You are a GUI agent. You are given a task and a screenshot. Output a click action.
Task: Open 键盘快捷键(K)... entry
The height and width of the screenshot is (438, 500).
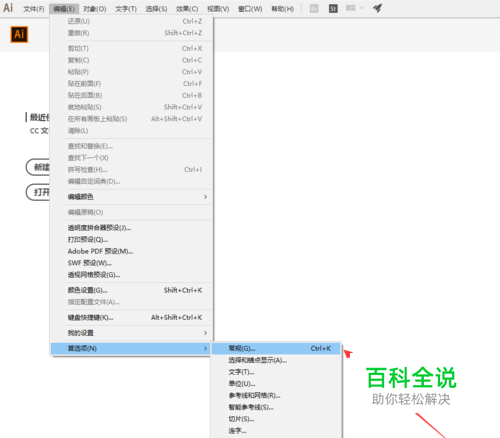point(132,318)
